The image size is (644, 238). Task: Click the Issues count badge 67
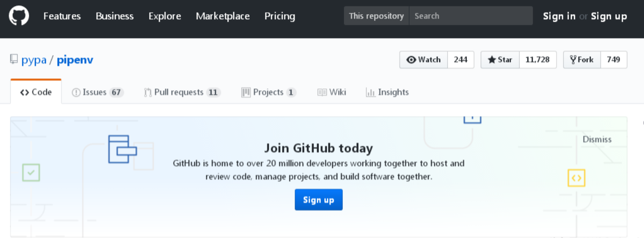pos(116,92)
